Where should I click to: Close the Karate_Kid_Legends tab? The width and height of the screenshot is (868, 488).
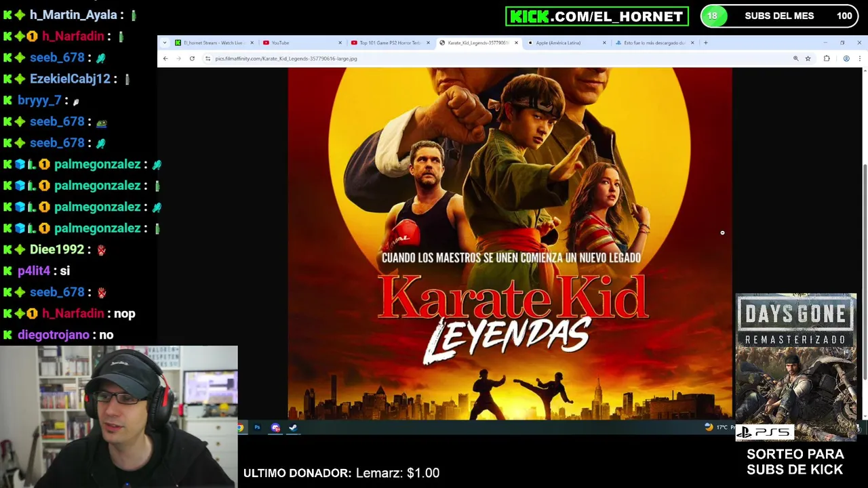[516, 43]
